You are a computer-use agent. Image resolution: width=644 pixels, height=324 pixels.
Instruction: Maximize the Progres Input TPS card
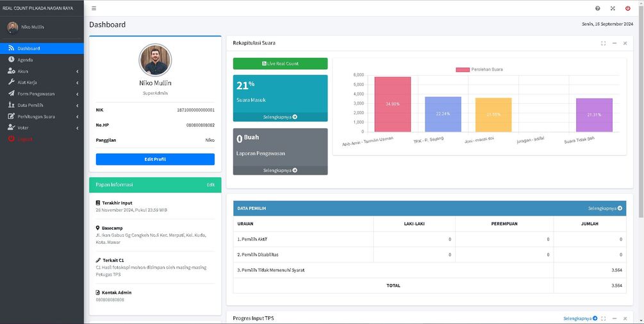point(604,319)
